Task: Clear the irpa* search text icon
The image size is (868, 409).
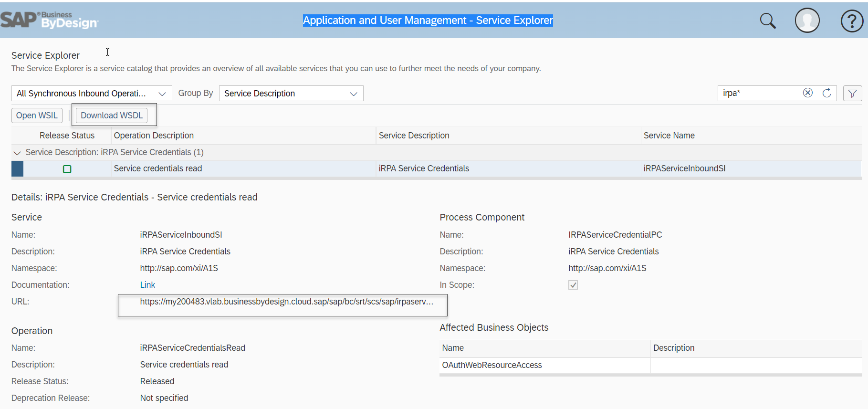Action: point(807,93)
